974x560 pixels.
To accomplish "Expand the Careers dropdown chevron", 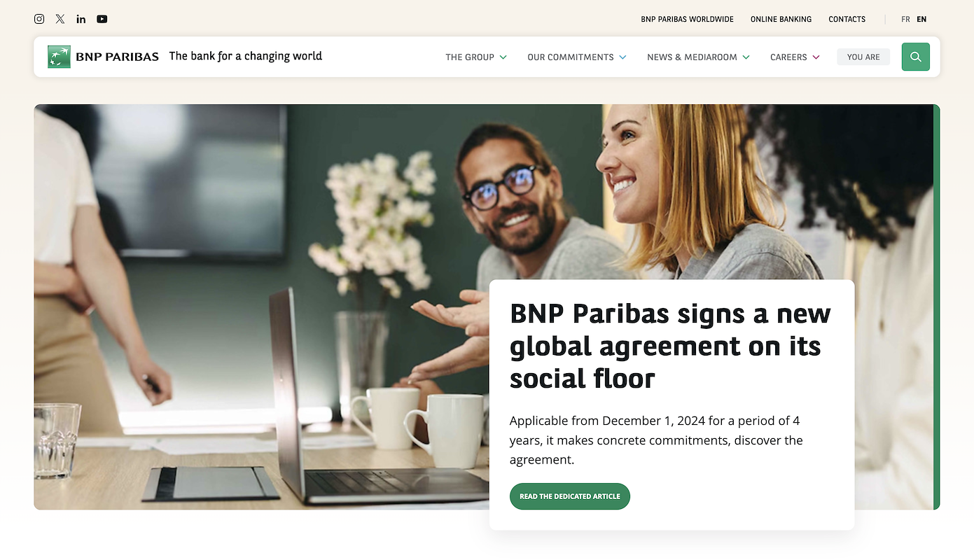I will click(x=816, y=57).
